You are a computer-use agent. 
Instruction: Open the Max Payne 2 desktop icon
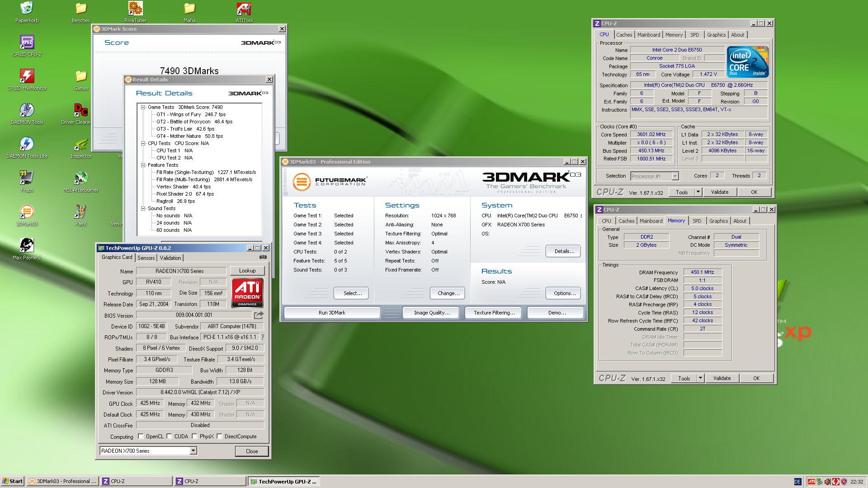(x=27, y=246)
